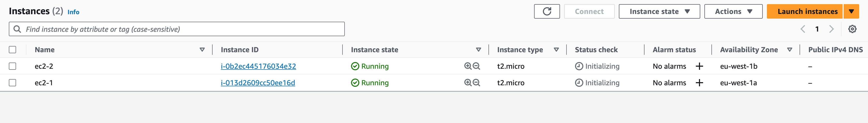Add alarm with plus icon for ec2-1

click(699, 83)
